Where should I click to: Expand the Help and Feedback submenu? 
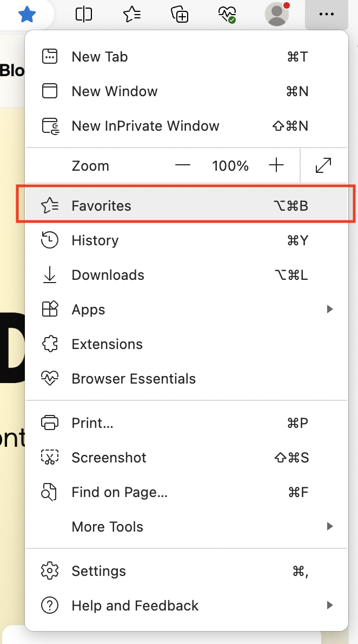pyautogui.click(x=330, y=605)
